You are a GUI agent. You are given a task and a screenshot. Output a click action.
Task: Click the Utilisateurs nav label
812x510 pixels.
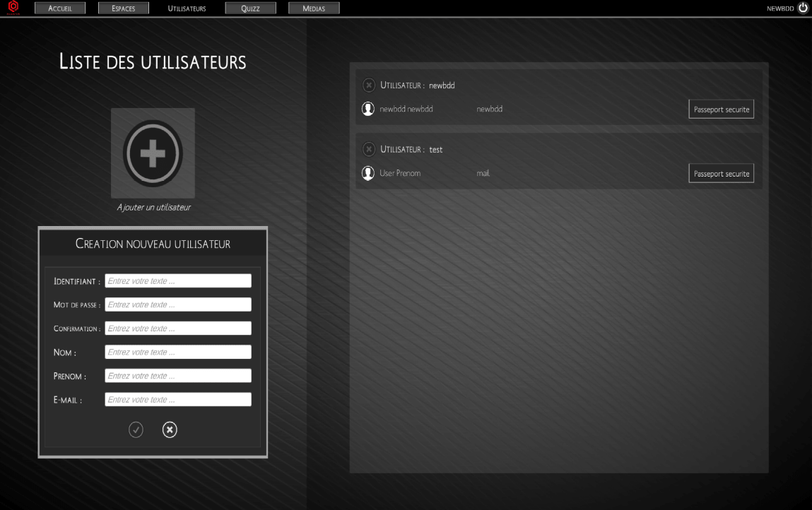(x=187, y=8)
